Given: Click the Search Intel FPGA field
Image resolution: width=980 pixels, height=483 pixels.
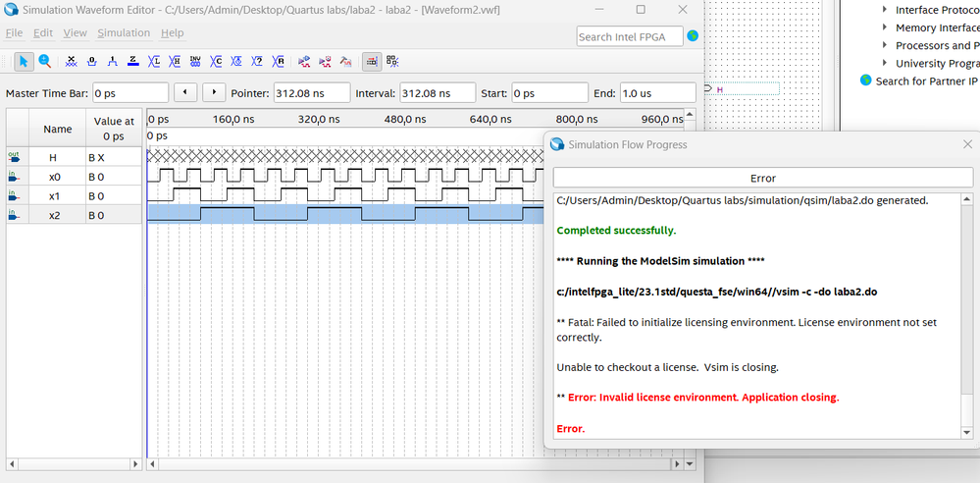Looking at the screenshot, I should [x=629, y=36].
